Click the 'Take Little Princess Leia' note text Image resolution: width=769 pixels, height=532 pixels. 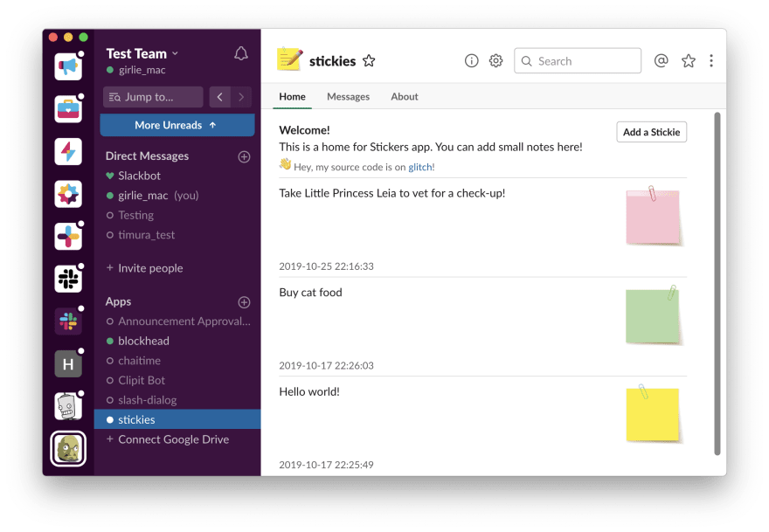point(391,193)
